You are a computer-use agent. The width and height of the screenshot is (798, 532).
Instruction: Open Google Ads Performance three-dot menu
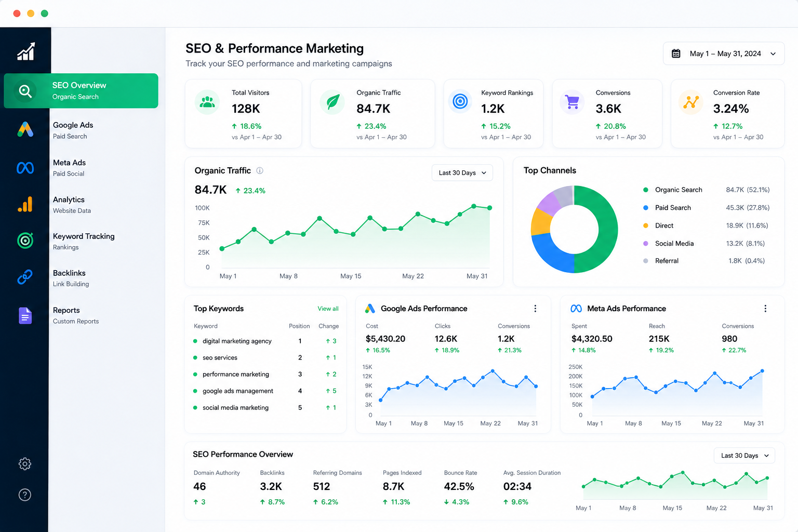535,309
